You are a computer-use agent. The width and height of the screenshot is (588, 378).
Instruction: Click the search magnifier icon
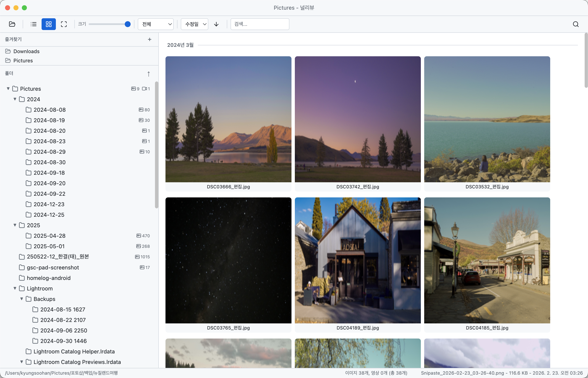pyautogui.click(x=575, y=24)
